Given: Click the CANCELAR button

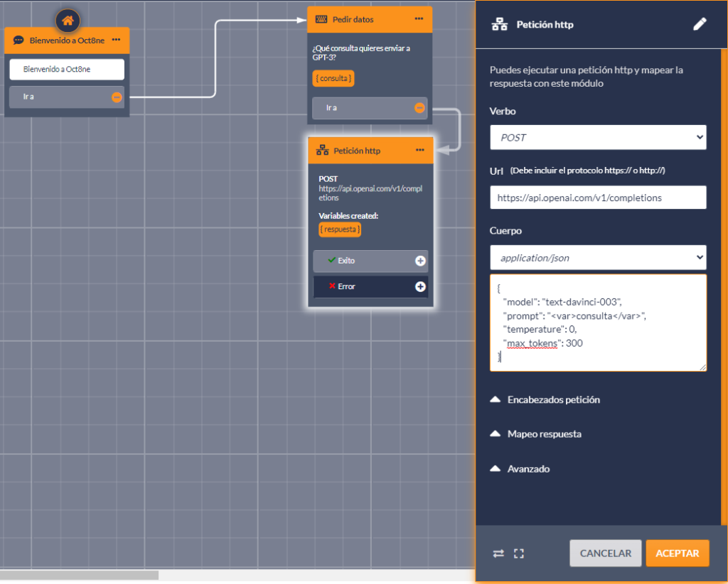Looking at the screenshot, I should tap(605, 553).
